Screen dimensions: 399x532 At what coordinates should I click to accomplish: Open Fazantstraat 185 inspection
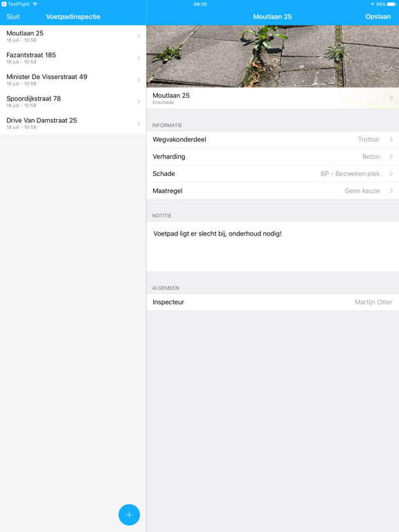point(73,58)
